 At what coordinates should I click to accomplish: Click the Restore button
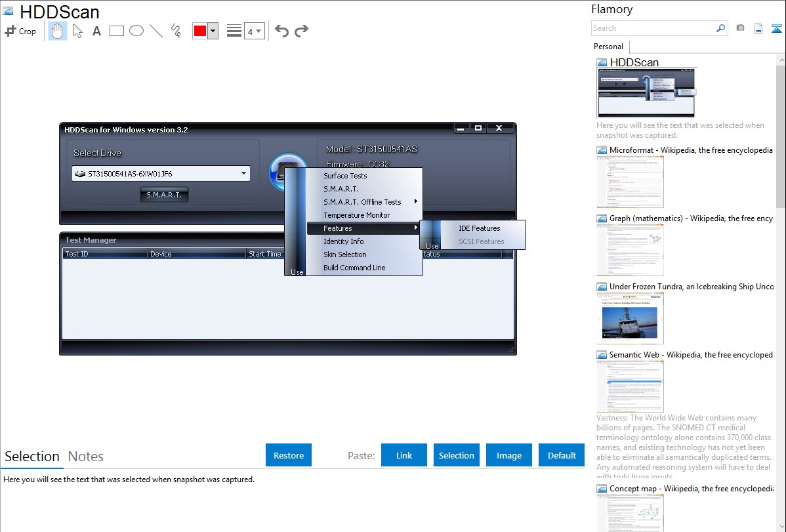pyautogui.click(x=289, y=455)
